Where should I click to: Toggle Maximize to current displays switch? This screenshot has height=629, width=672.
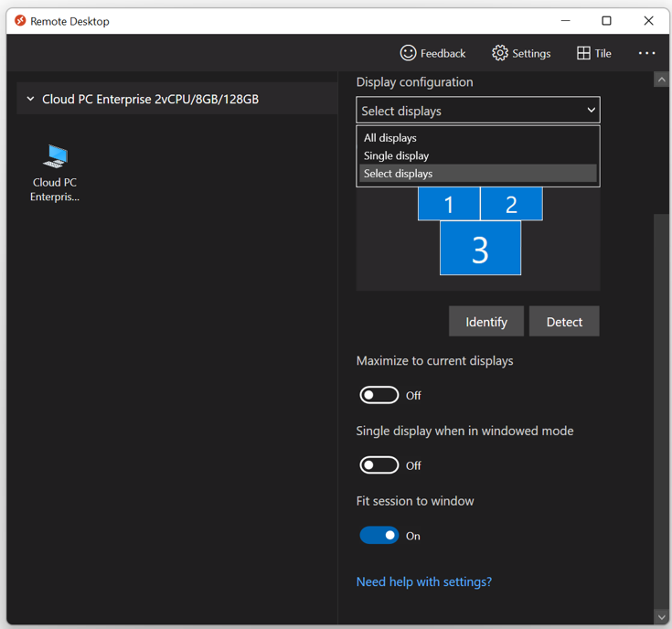coord(379,395)
